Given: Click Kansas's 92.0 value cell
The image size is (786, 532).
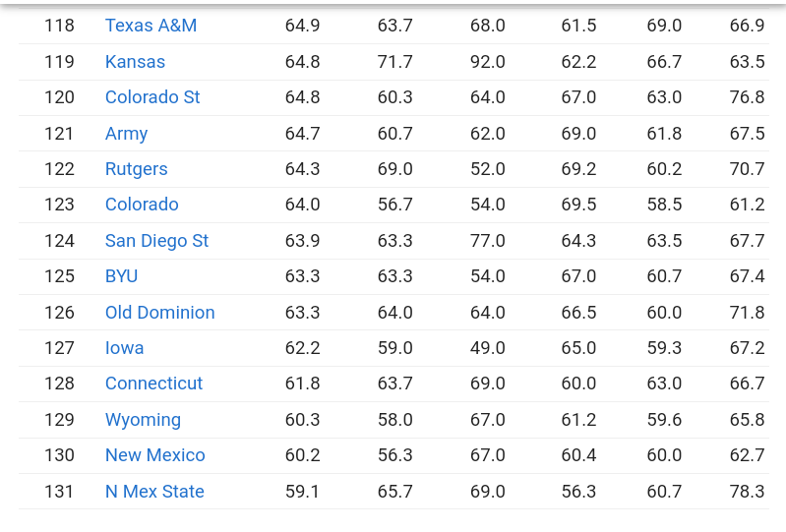Looking at the screenshot, I should tap(487, 62).
